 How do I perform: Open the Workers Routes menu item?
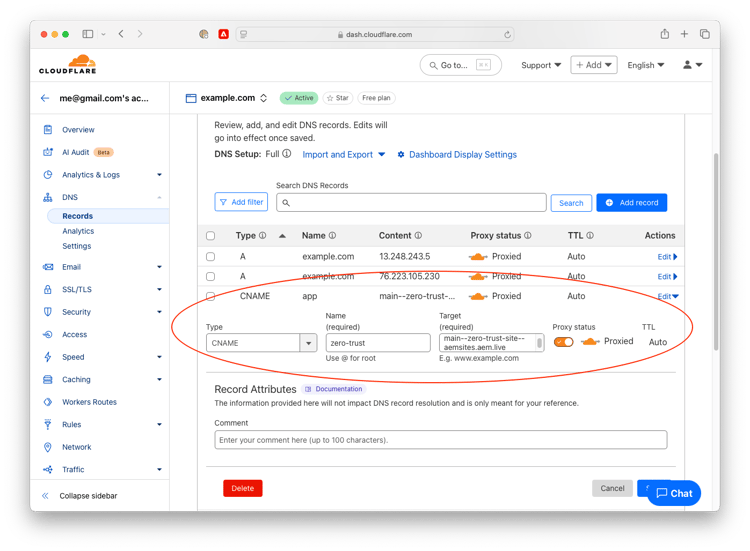[x=89, y=402]
